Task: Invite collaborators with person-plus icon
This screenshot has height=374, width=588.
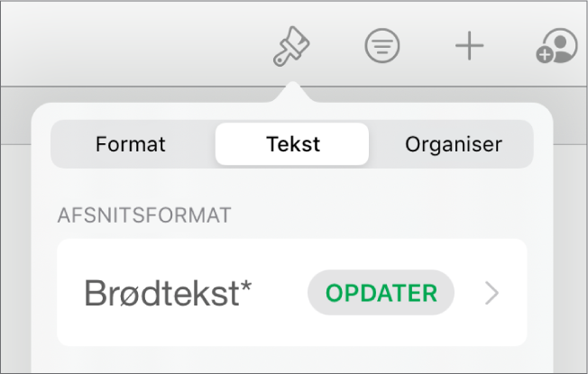Action: (x=555, y=47)
